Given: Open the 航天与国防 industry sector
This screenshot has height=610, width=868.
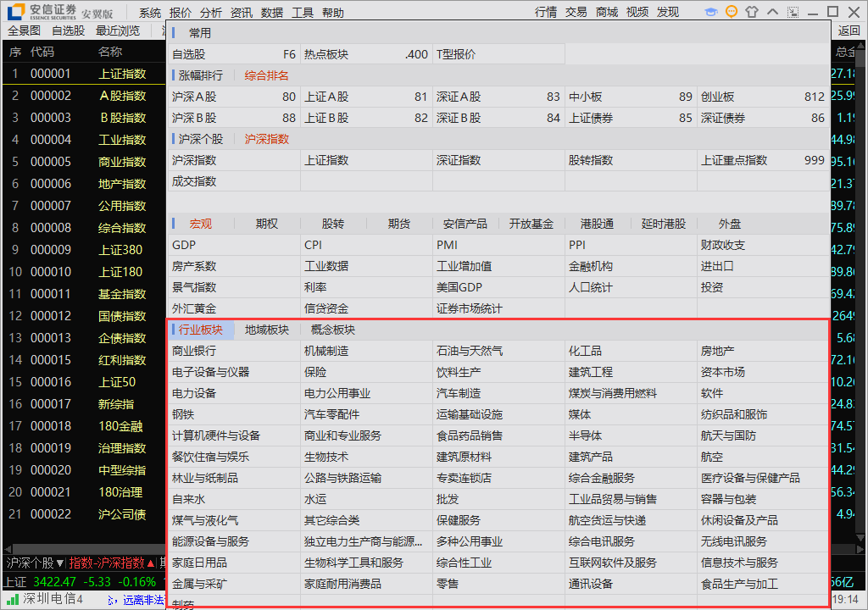Looking at the screenshot, I should click(763, 435).
